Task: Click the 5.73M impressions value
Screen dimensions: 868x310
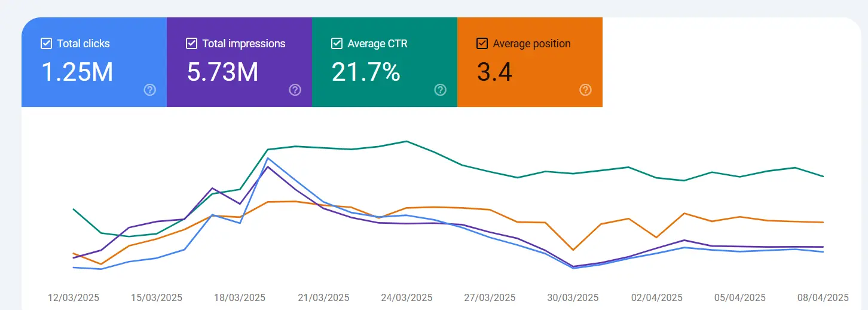Action: click(x=222, y=72)
